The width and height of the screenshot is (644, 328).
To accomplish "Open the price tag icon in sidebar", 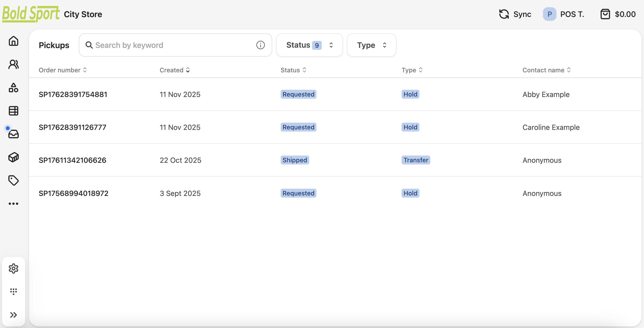I will pyautogui.click(x=14, y=180).
